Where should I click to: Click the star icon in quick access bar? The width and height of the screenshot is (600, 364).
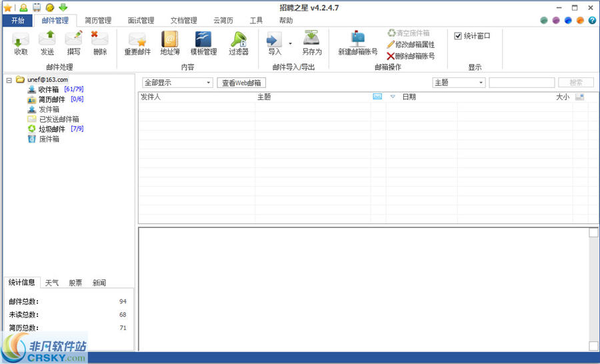click(7, 7)
